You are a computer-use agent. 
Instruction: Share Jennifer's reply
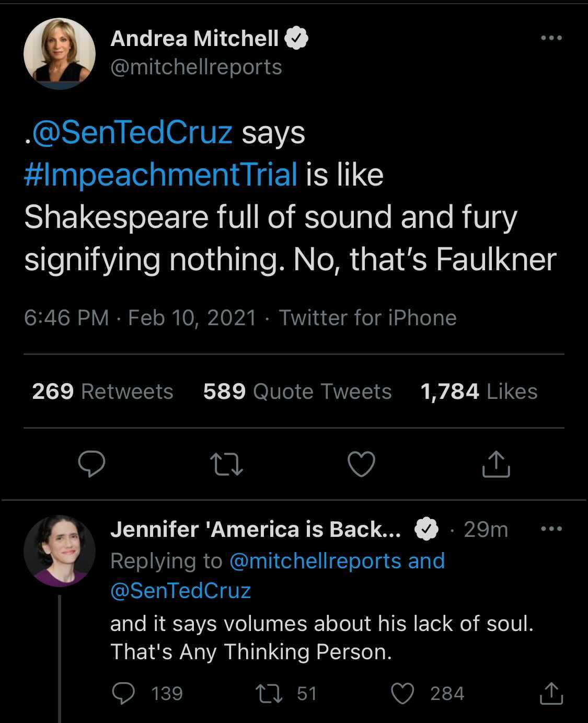(x=551, y=694)
